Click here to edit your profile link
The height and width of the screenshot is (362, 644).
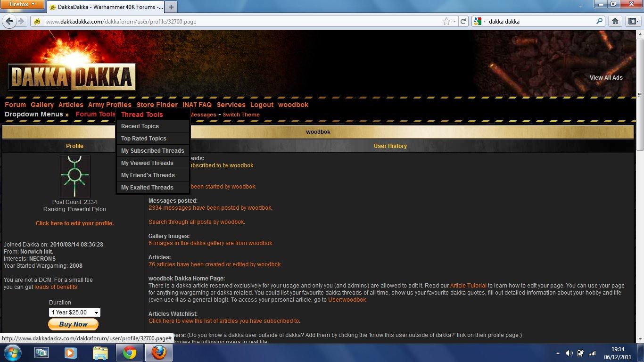[x=74, y=223]
